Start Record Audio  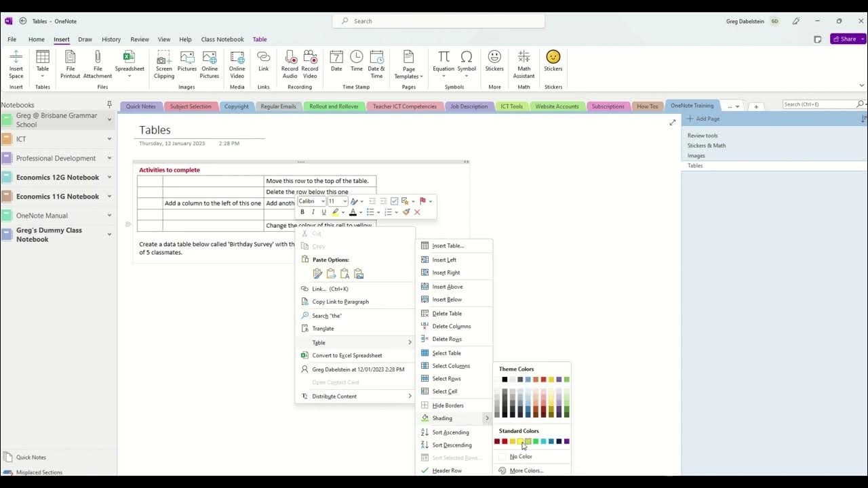point(290,58)
